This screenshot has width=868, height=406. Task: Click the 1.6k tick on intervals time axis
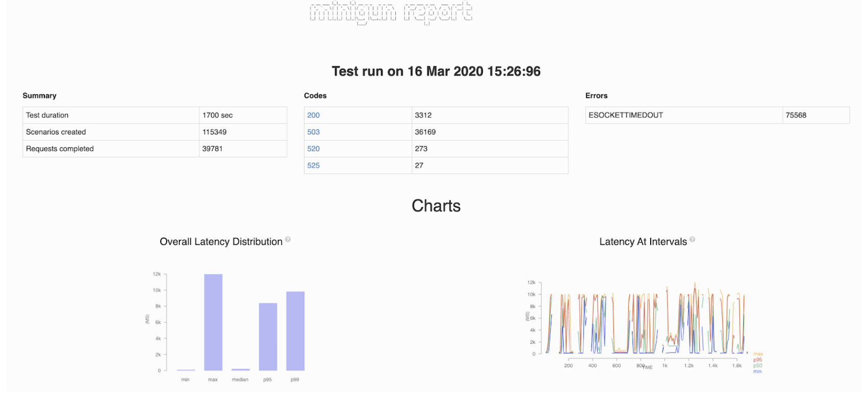click(737, 366)
